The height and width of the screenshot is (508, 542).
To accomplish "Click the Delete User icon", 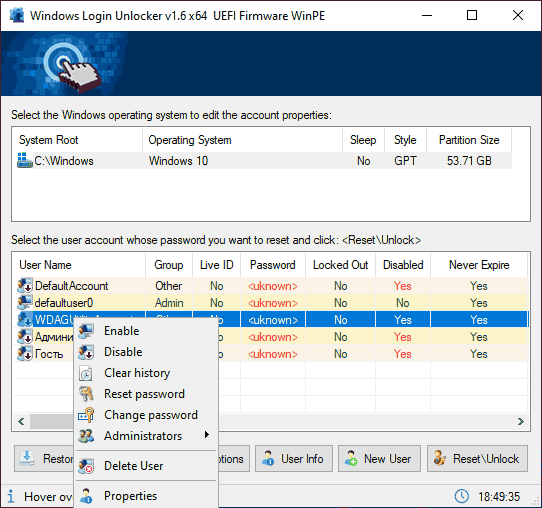I will coord(86,466).
